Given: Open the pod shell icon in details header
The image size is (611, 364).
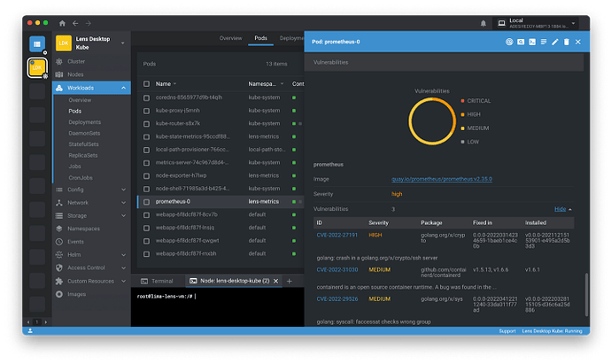Looking at the screenshot, I should click(x=532, y=42).
